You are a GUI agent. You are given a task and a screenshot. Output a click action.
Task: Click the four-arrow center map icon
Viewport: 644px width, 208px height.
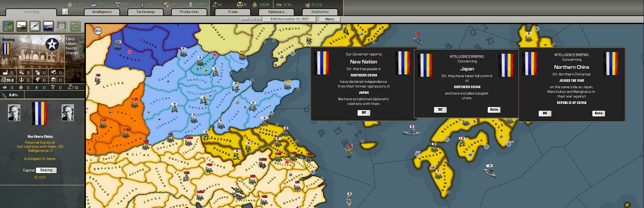click(65, 12)
